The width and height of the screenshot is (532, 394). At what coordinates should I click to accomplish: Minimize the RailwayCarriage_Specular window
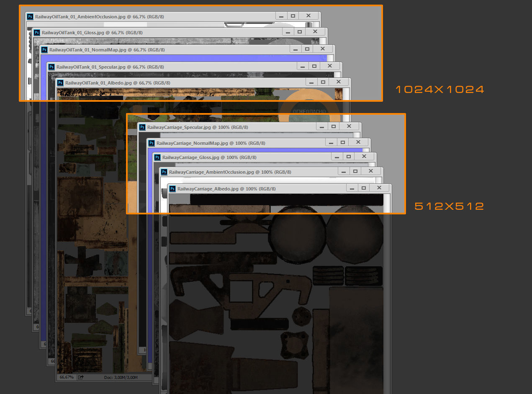click(322, 126)
